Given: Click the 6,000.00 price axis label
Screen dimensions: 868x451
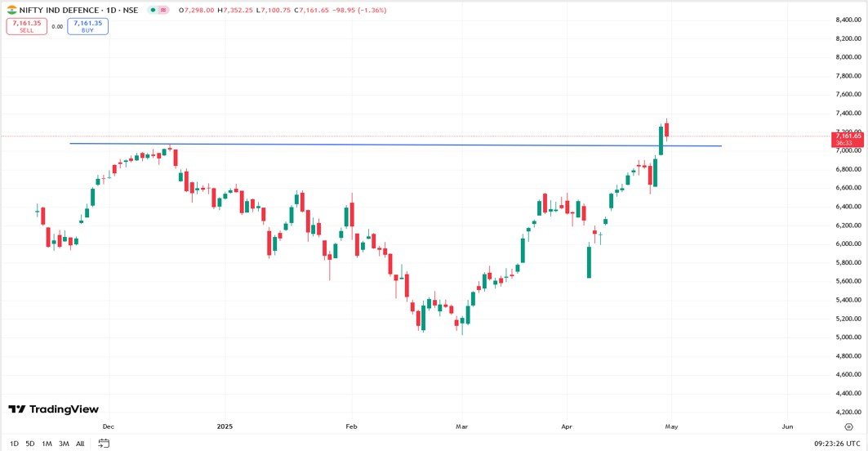Looking at the screenshot, I should [848, 243].
